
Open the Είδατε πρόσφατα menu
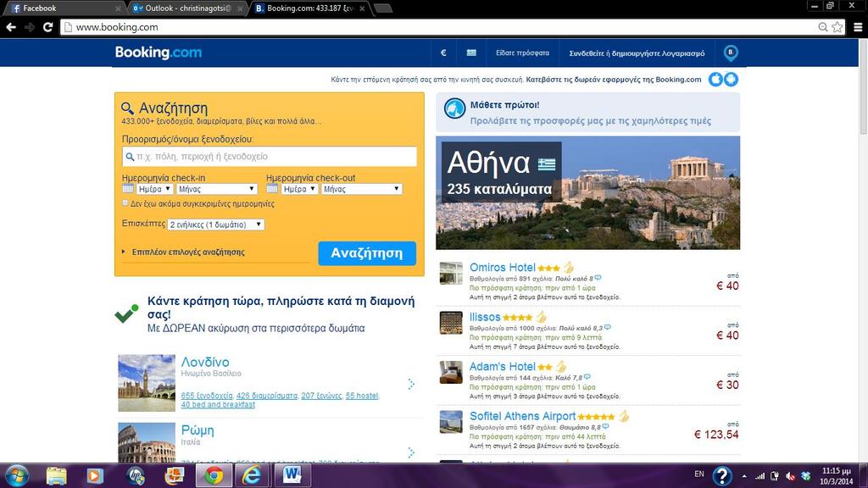click(522, 53)
